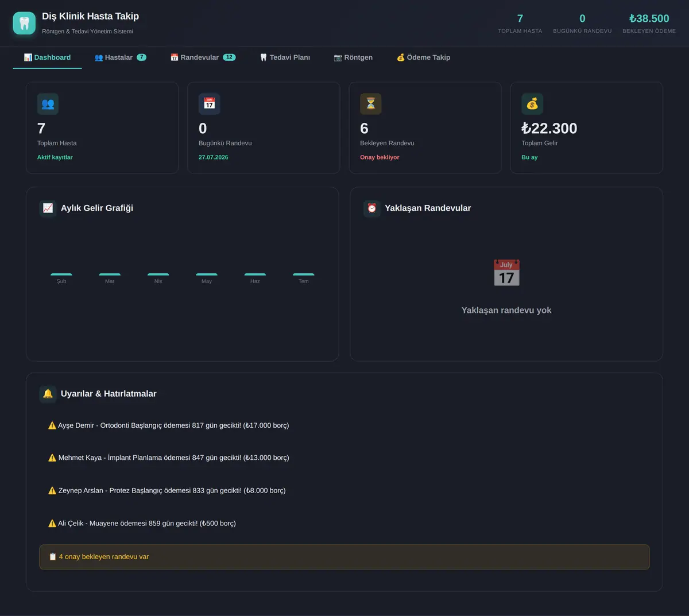Click the "Bu ay" label on revenue card
689x616 pixels.
(529, 157)
